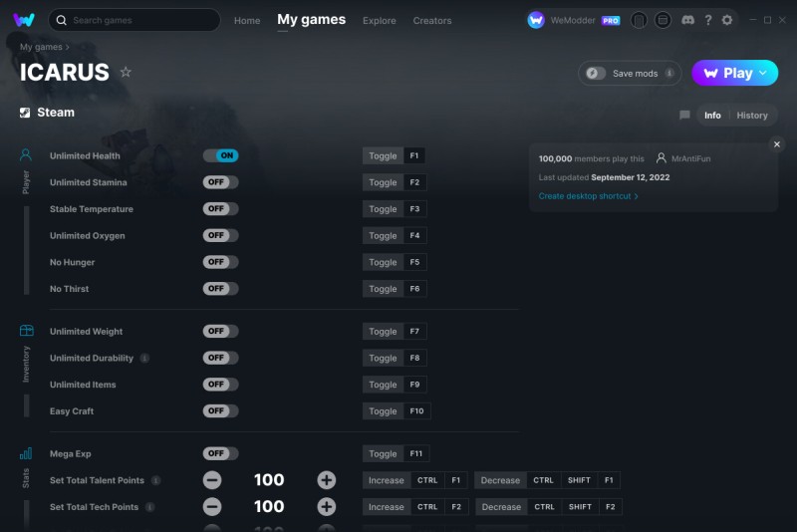Enable Stable Temperature
This screenshot has height=532, width=797.
click(220, 208)
